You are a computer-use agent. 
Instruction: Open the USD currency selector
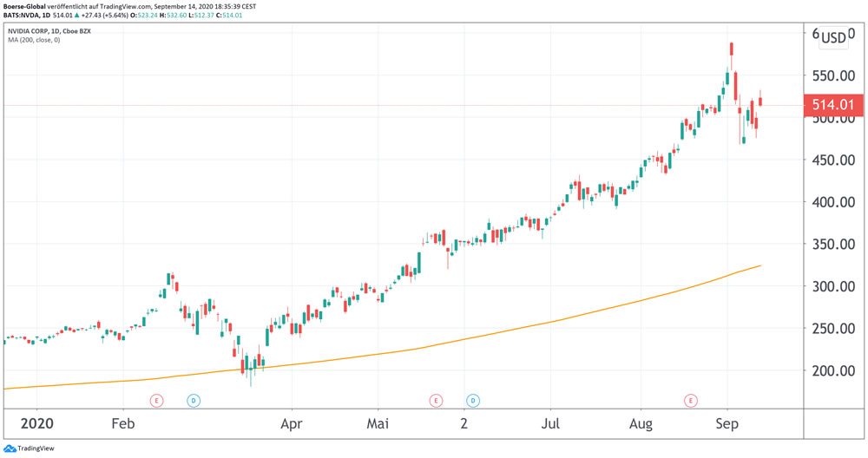(x=833, y=37)
